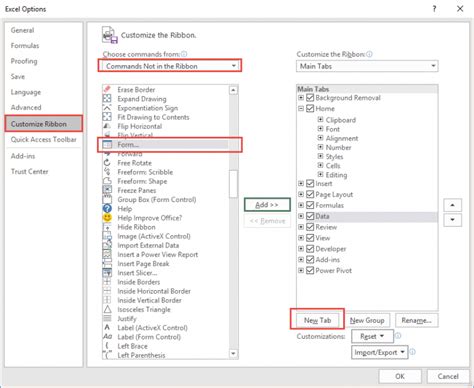The height and width of the screenshot is (388, 474).
Task: Click the Flip Horizontal icon
Action: pos(107,126)
